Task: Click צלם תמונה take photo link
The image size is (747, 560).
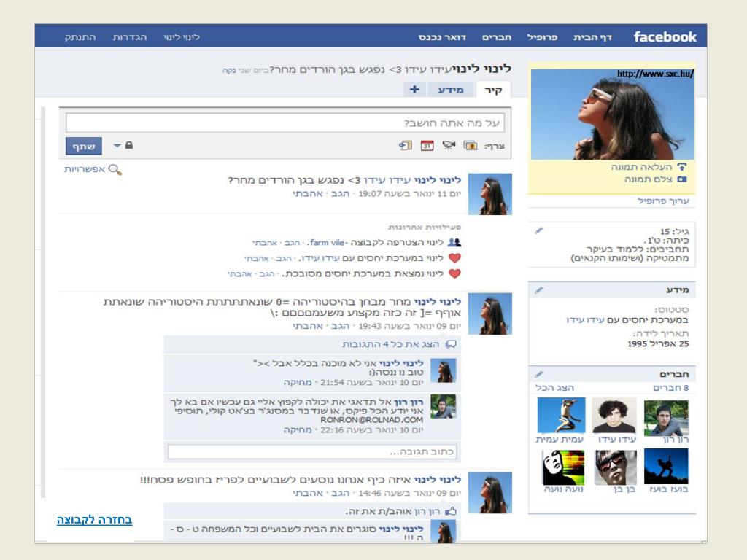Action: [x=648, y=179]
